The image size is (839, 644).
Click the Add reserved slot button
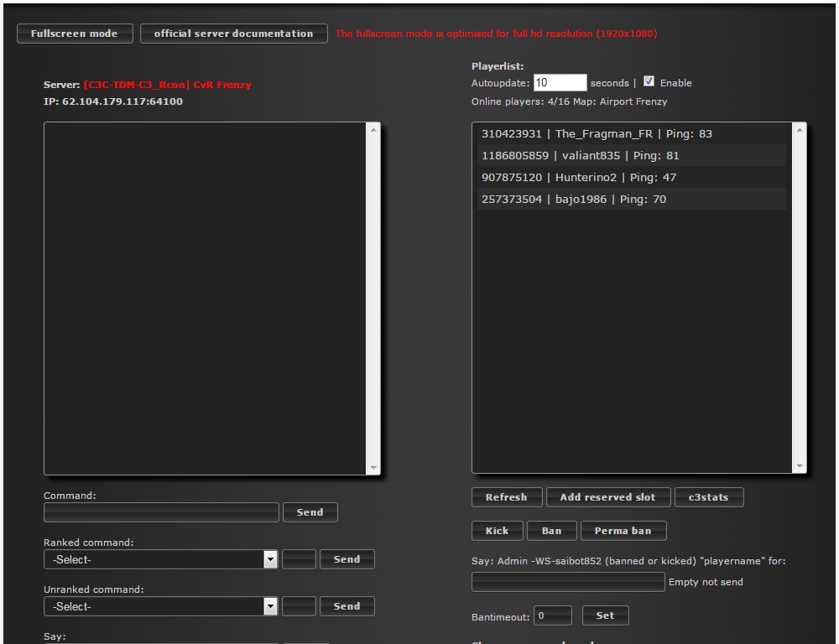coord(607,497)
